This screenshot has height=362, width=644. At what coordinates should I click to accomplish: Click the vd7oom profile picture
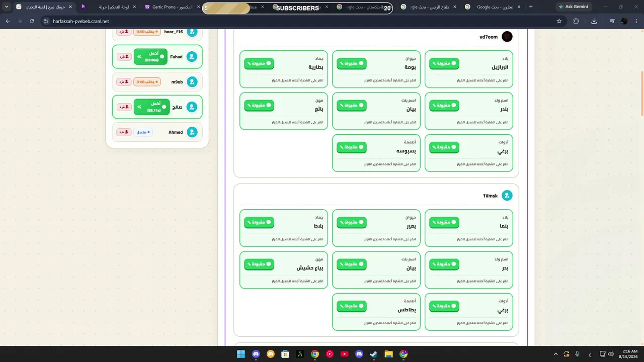point(507,37)
